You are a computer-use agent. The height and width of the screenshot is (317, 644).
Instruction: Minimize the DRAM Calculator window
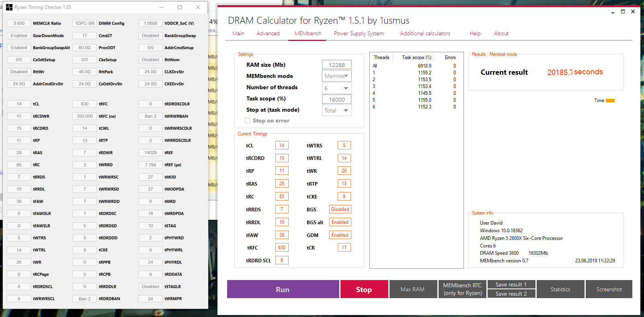coord(613,12)
